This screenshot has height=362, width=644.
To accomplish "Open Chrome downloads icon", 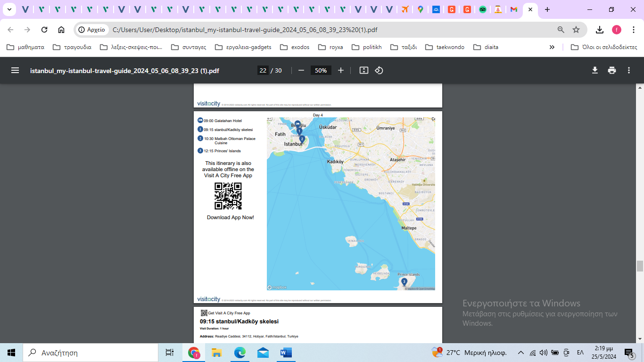I will (600, 30).
